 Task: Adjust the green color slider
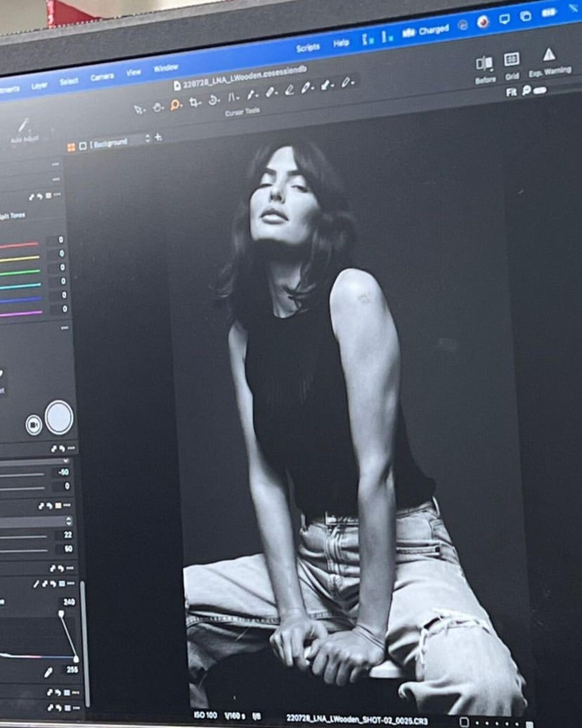point(20,273)
